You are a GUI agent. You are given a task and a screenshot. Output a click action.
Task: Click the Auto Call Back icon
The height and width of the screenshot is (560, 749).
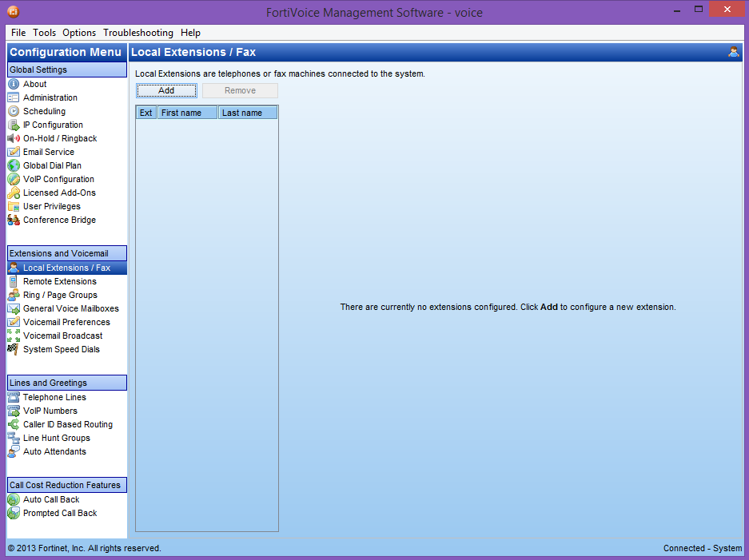(14, 499)
